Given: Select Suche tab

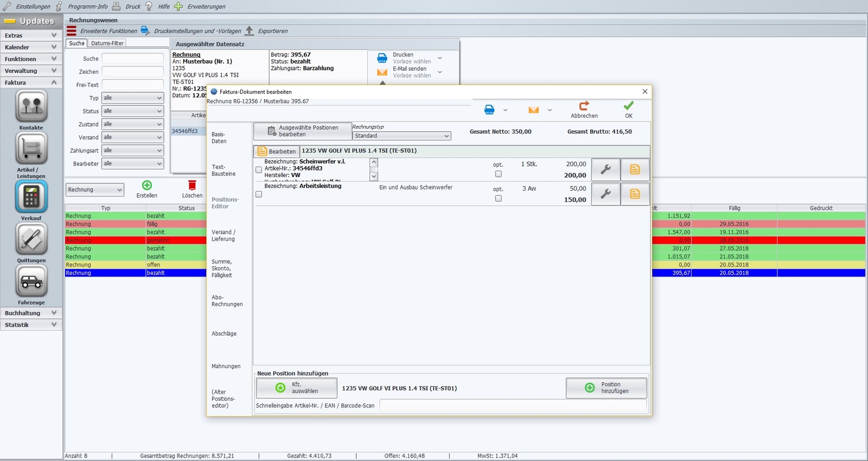Looking at the screenshot, I should click(x=76, y=43).
